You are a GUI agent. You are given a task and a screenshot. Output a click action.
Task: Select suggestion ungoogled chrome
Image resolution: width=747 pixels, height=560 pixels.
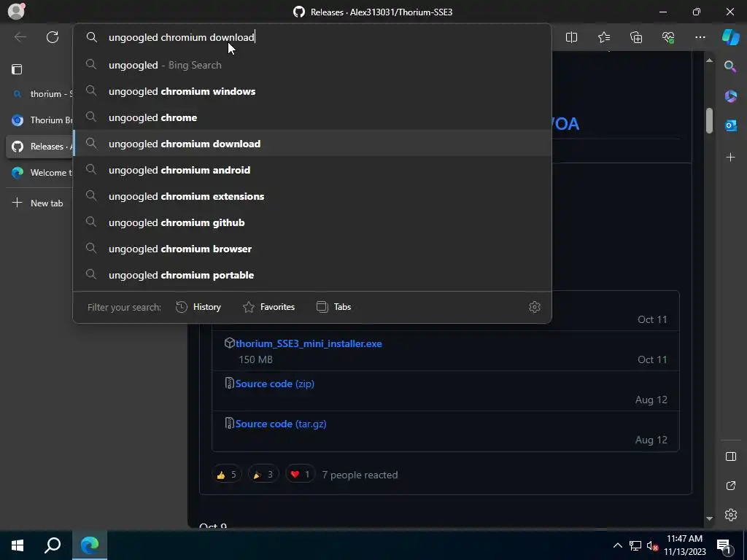click(x=312, y=117)
